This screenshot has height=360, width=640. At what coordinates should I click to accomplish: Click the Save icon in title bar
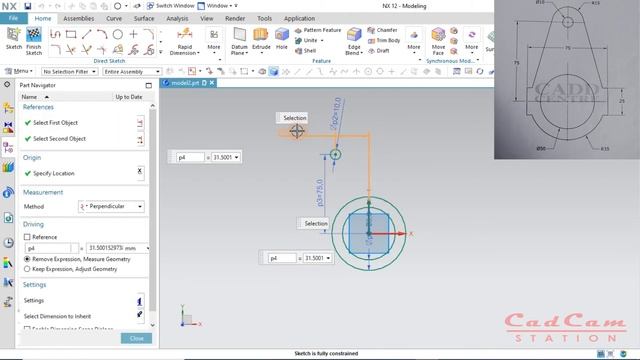point(27,6)
